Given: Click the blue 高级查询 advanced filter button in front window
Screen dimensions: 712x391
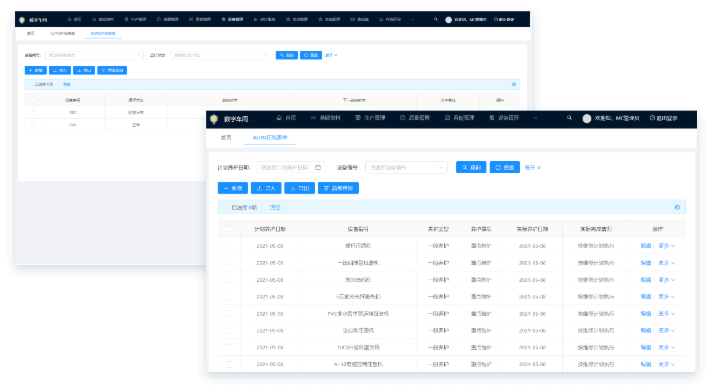Looking at the screenshot, I should (338, 188).
